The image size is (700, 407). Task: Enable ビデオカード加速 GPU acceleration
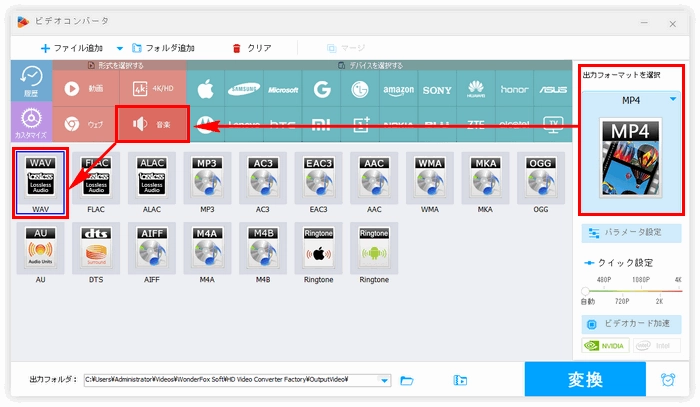(631, 325)
